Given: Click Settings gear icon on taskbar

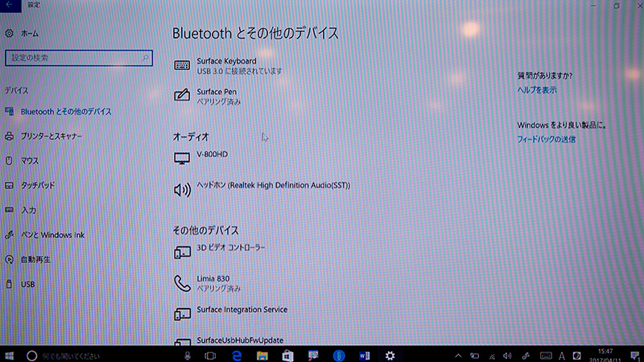Looking at the screenshot, I should coord(390,356).
